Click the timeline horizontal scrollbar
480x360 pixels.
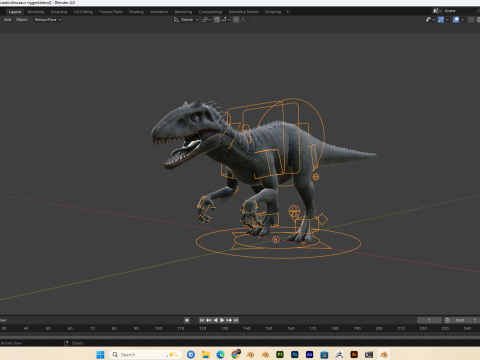click(x=240, y=337)
